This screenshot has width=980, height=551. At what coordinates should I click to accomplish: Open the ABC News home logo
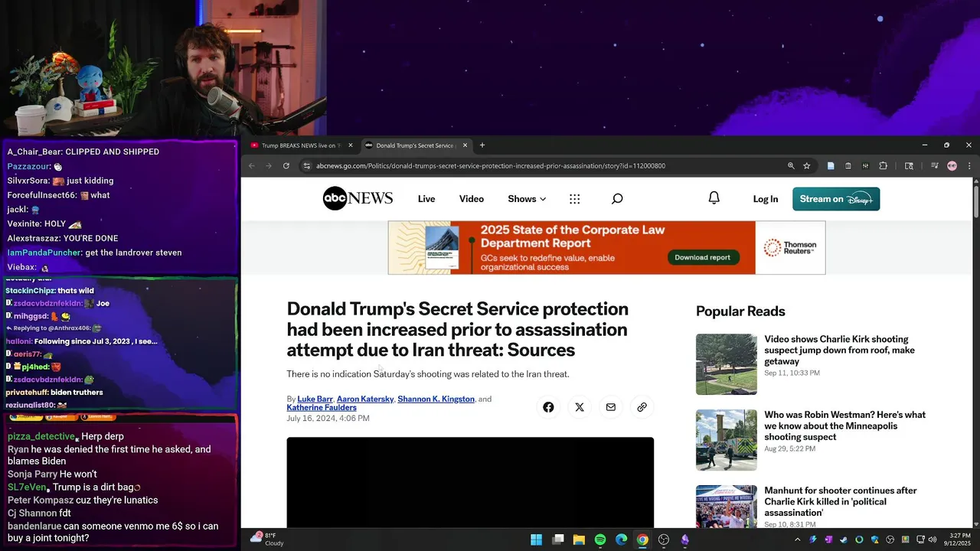(358, 199)
